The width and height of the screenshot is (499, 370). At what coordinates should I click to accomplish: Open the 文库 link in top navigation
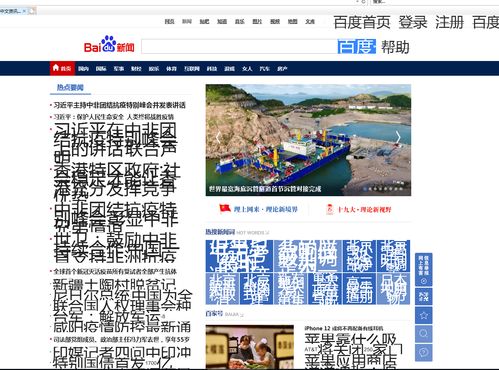click(310, 21)
